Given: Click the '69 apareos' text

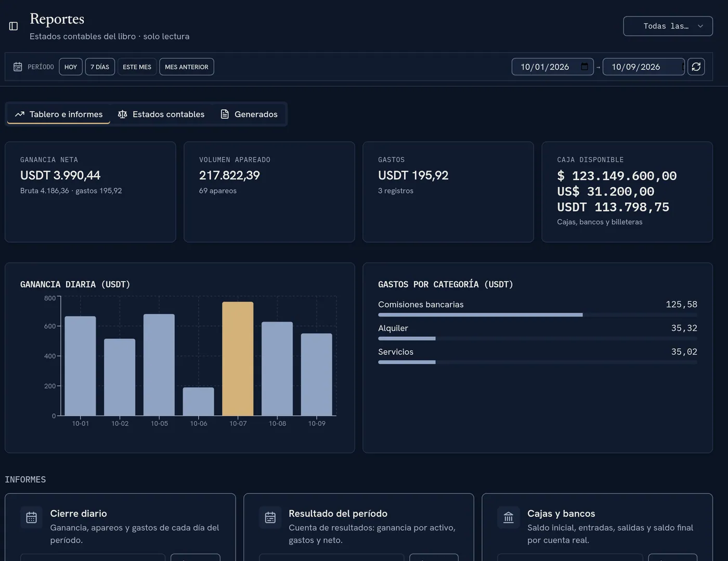Looking at the screenshot, I should [x=218, y=191].
